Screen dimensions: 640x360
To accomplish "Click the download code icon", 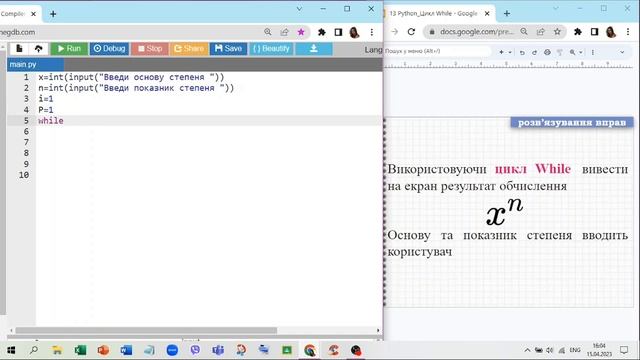I will coord(313,49).
